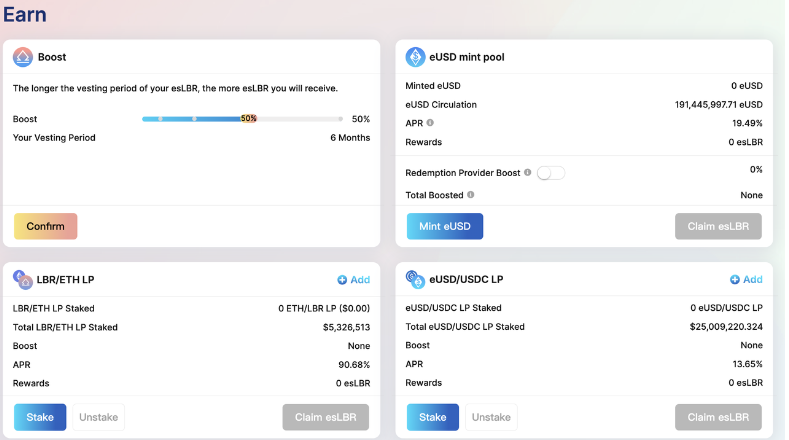
Task: Click the 6 Months vesting period value
Action: [x=350, y=137]
